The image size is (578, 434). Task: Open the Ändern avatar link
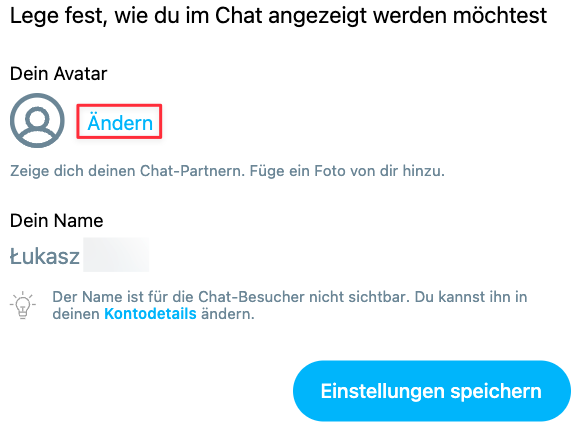[x=119, y=122]
